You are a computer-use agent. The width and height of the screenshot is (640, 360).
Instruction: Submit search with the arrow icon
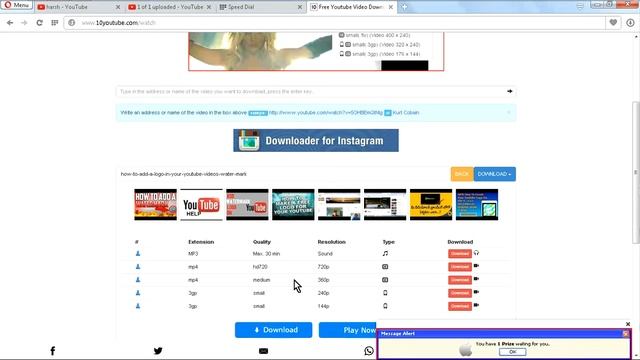pos(509,91)
